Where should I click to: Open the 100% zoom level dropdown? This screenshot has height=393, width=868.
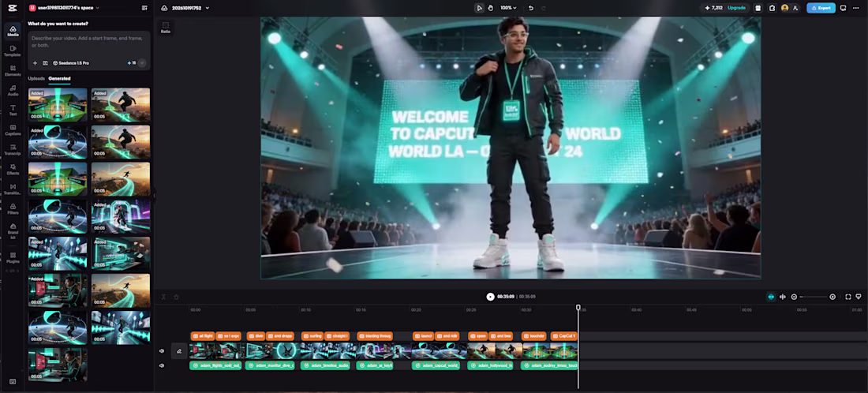508,8
